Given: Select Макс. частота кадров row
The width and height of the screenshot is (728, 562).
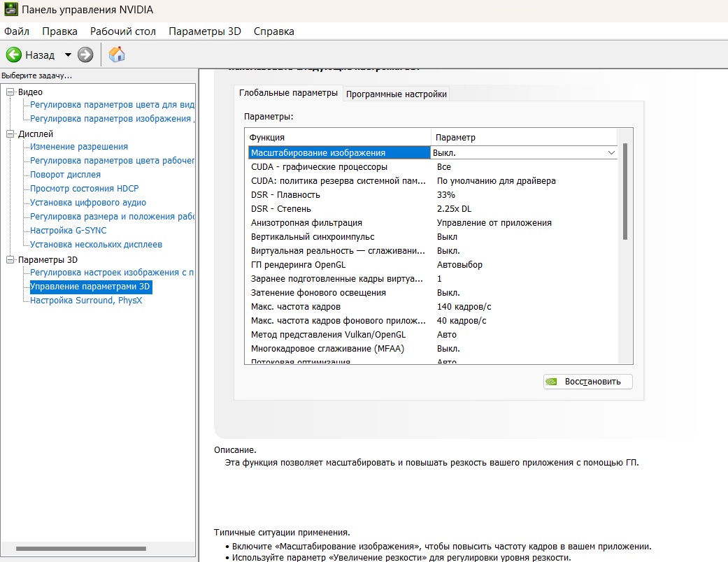Looking at the screenshot, I should point(433,306).
